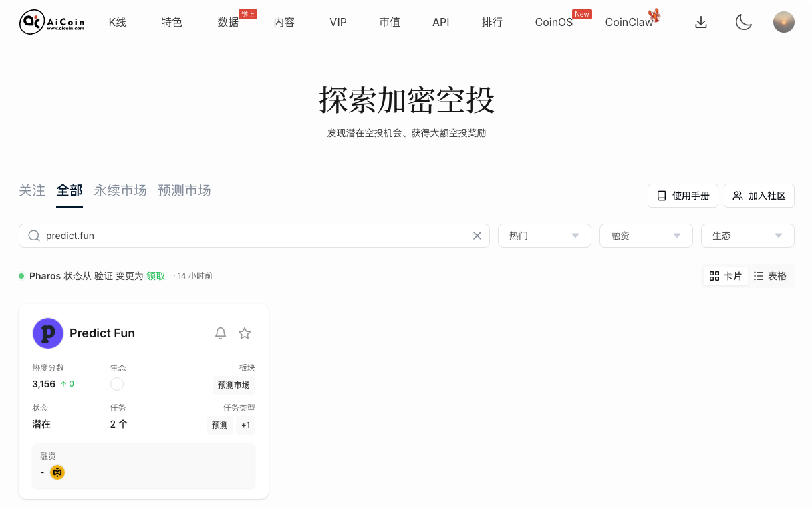Switch to 表格 table view

(x=770, y=276)
